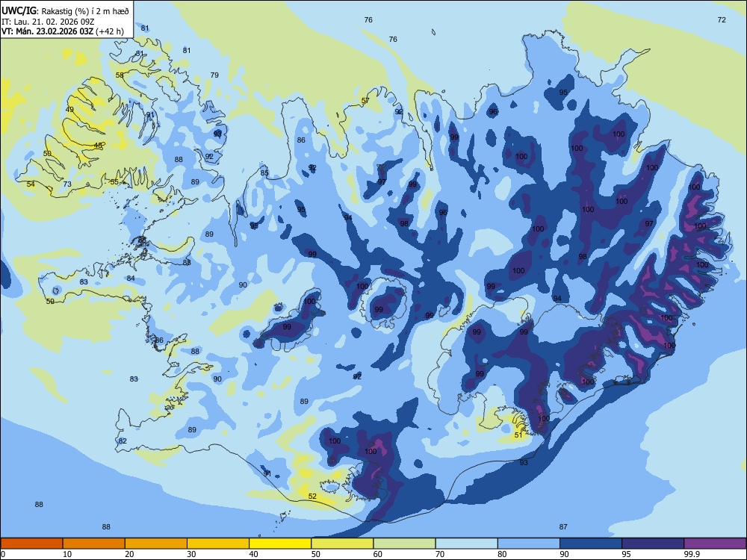Click the map value '49'
The height and width of the screenshot is (560, 747).
(69, 110)
